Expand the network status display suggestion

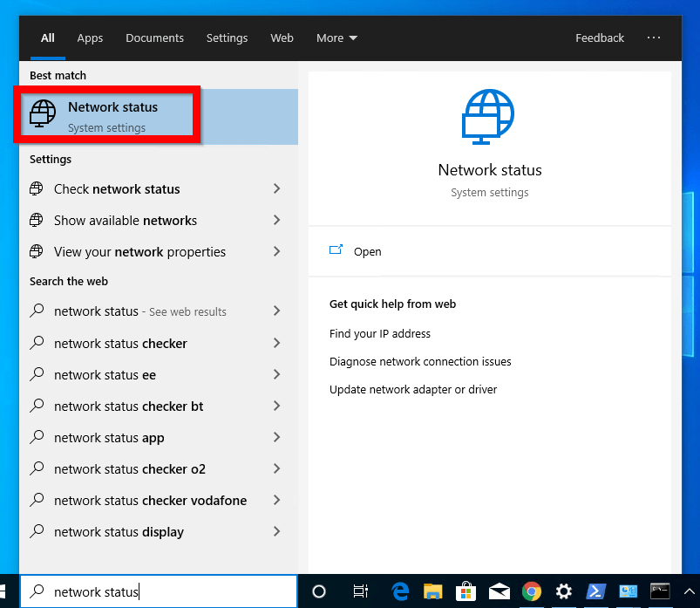(x=119, y=531)
